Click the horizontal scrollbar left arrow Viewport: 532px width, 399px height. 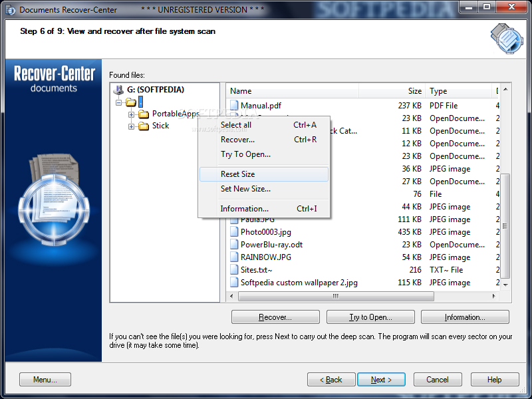coord(231,296)
